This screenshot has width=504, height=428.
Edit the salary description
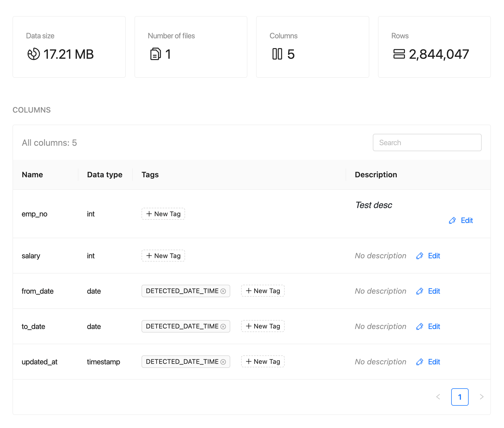coord(428,256)
